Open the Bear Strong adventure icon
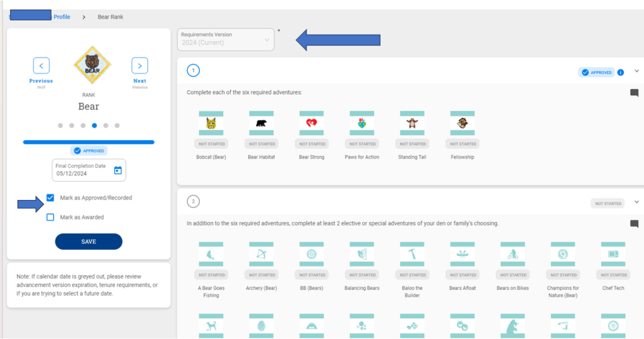This screenshot has width=644, height=339. (311, 123)
